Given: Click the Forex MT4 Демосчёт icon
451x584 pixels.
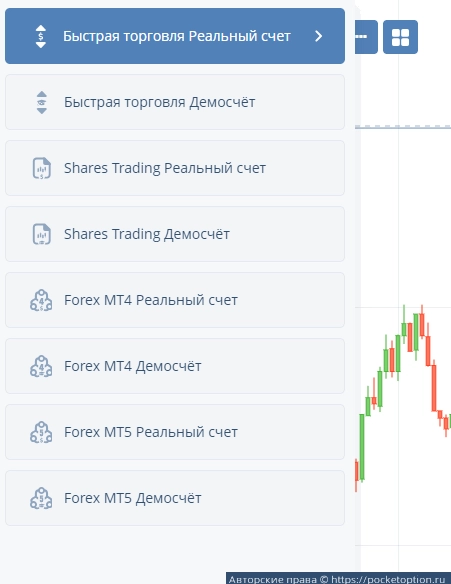Looking at the screenshot, I should (x=41, y=366).
